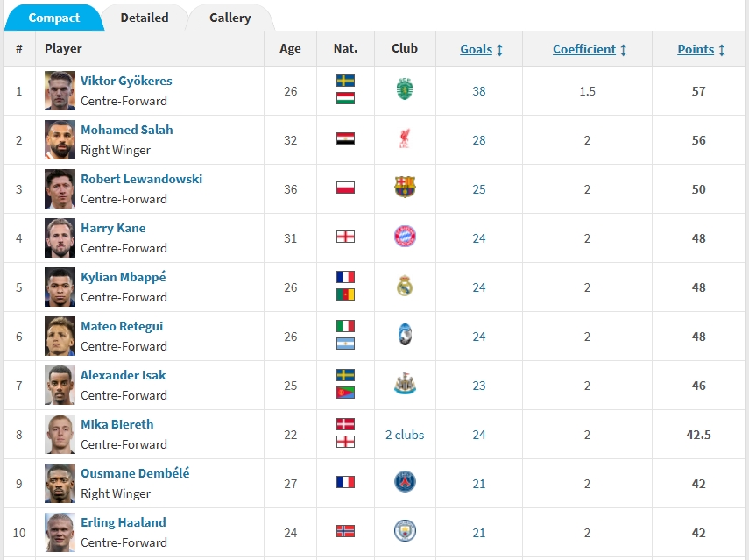Image resolution: width=749 pixels, height=560 pixels.
Task: Sort the table by Points column
Action: click(x=701, y=49)
